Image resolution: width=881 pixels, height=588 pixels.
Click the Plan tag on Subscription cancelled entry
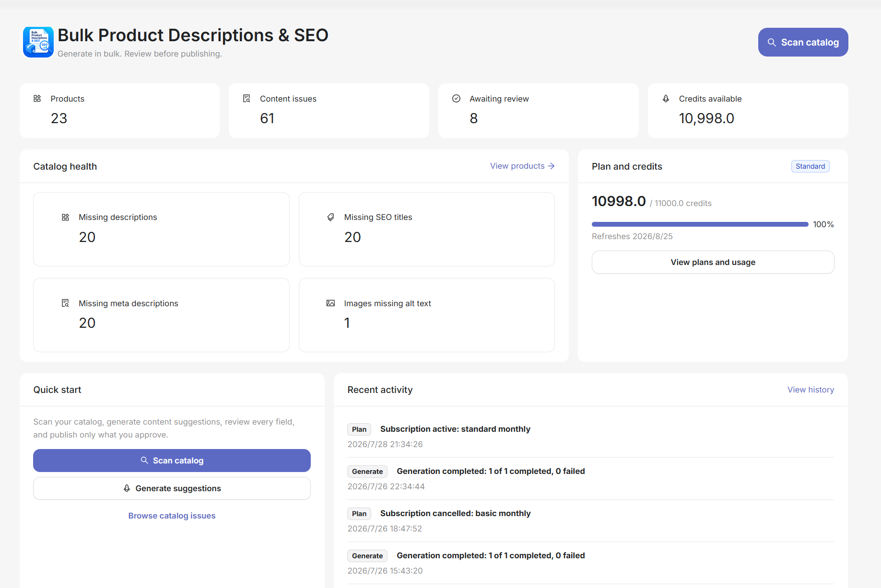pyautogui.click(x=359, y=514)
